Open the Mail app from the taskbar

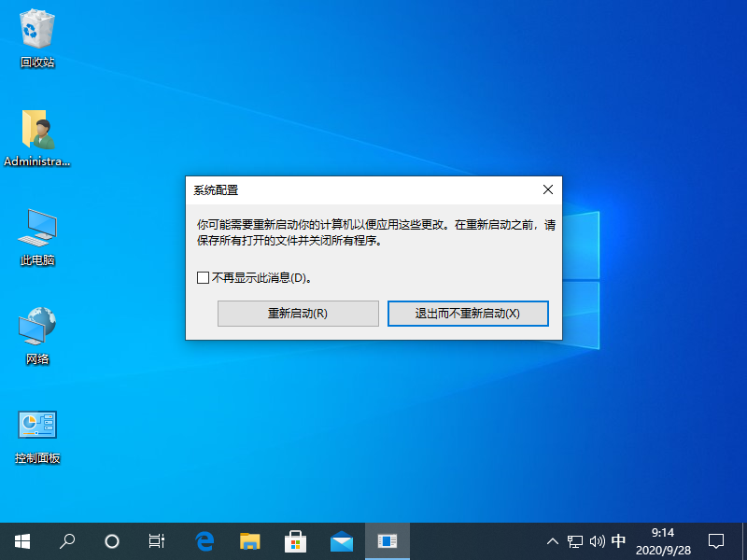point(342,541)
